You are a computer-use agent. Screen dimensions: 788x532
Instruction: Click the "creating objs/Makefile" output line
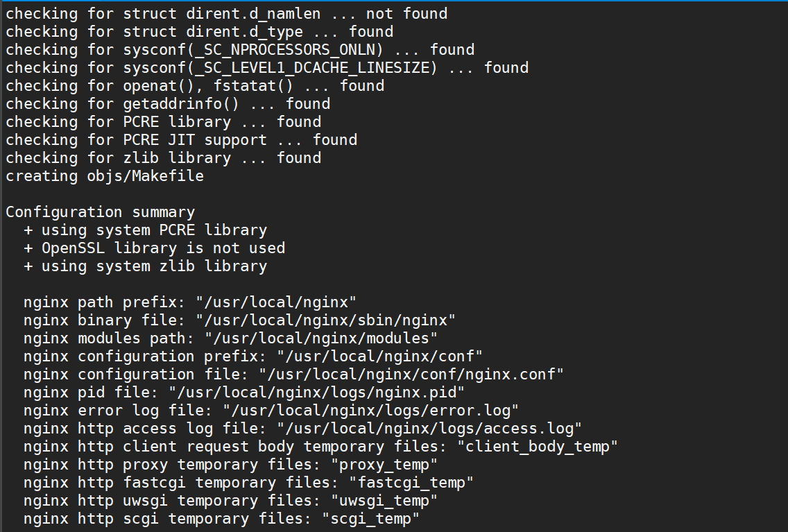(x=105, y=176)
